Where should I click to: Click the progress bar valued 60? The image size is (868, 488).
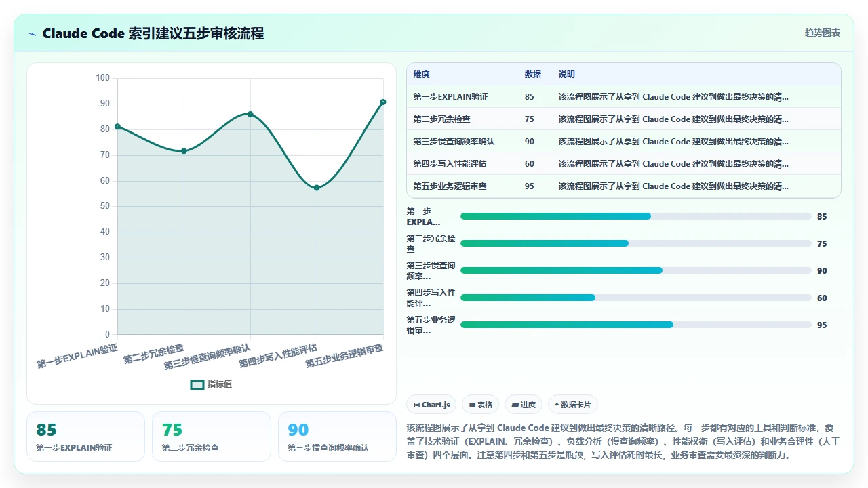(636, 298)
